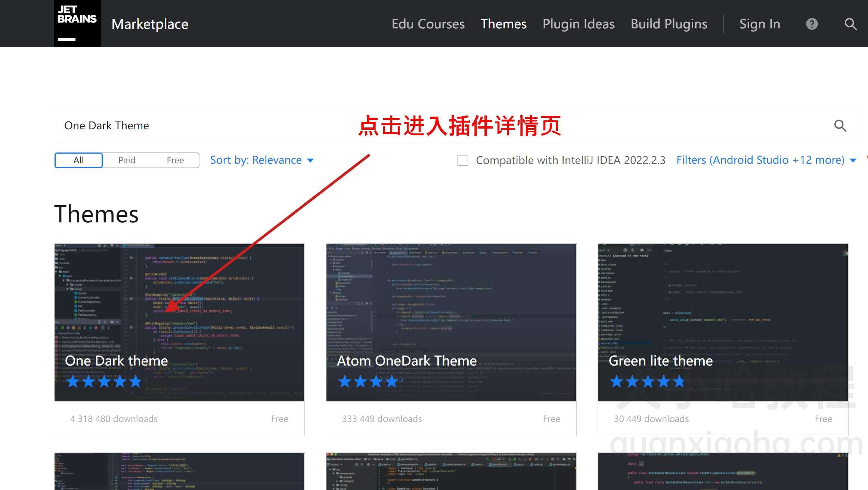Select the Edu Courses menu item
The height and width of the screenshot is (490, 868).
(x=427, y=24)
